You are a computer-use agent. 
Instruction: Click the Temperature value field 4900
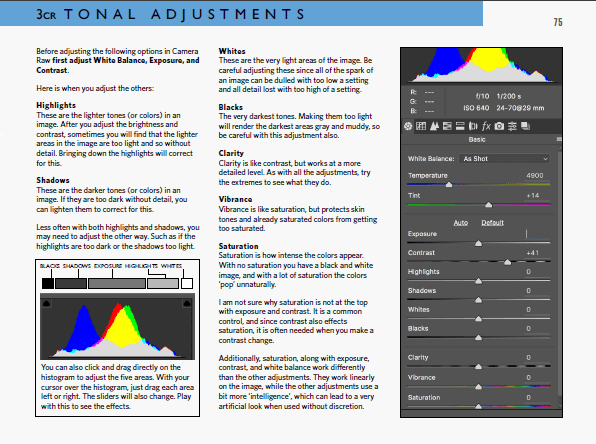(x=535, y=175)
